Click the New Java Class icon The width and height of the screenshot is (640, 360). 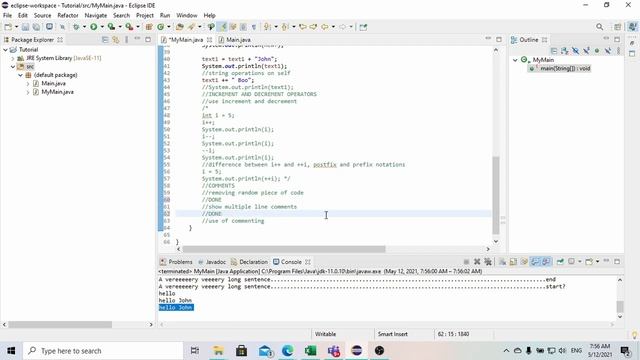pyautogui.click(x=160, y=27)
